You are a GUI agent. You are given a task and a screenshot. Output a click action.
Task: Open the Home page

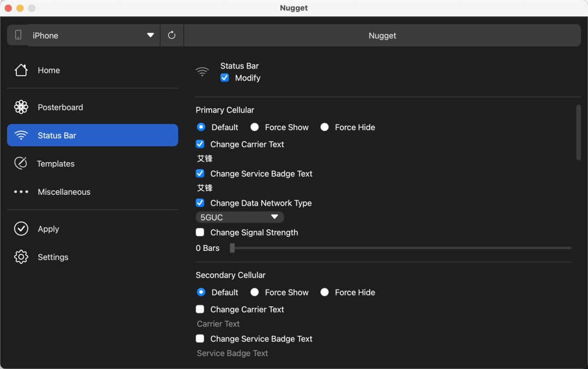click(x=92, y=70)
